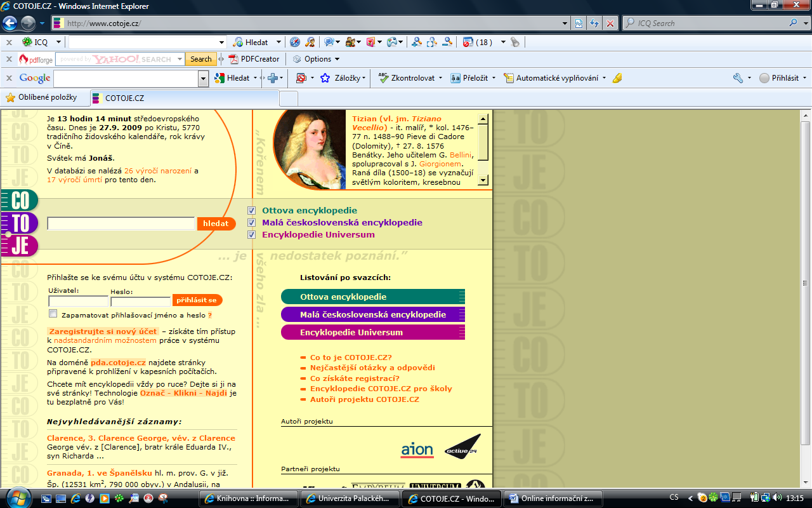The height and width of the screenshot is (508, 812).
Task: Open the ICQ toolbar search box dropdown
Action: click(x=221, y=43)
